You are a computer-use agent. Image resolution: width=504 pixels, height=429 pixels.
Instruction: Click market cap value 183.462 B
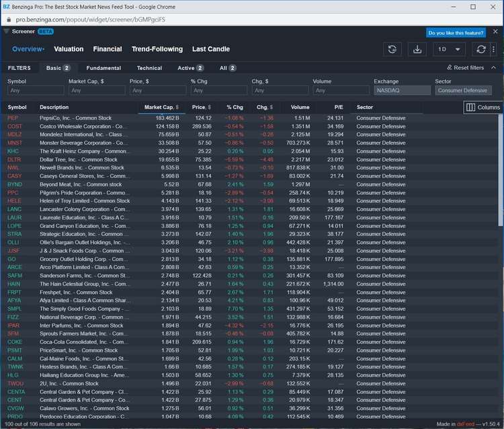167,118
